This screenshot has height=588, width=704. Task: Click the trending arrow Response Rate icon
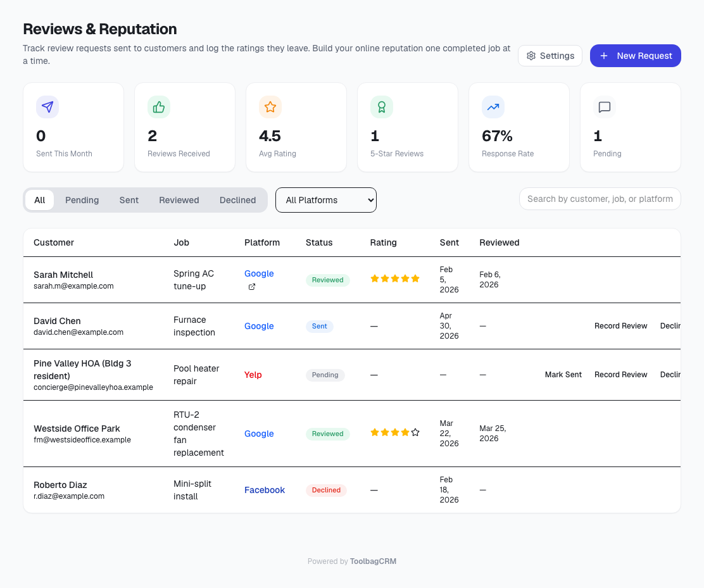pyautogui.click(x=493, y=107)
